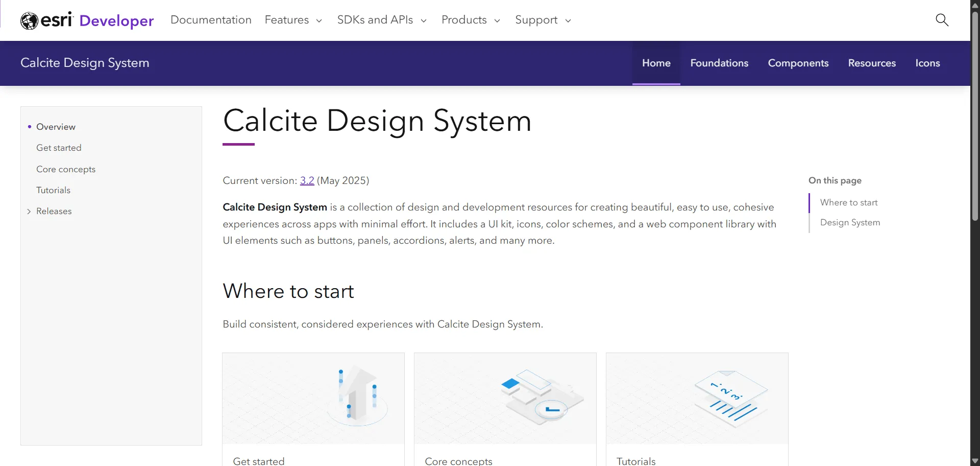Viewport: 980px width, 466px height.
Task: Expand the SDKs and APIs dropdown
Action: pos(382,20)
